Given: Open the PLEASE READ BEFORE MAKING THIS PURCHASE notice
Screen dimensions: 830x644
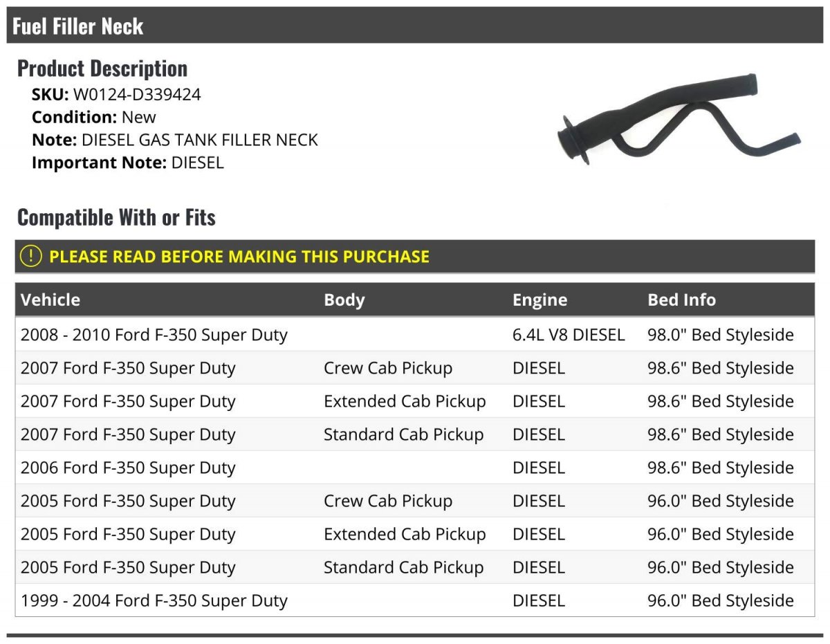Looking at the screenshot, I should click(x=239, y=257).
